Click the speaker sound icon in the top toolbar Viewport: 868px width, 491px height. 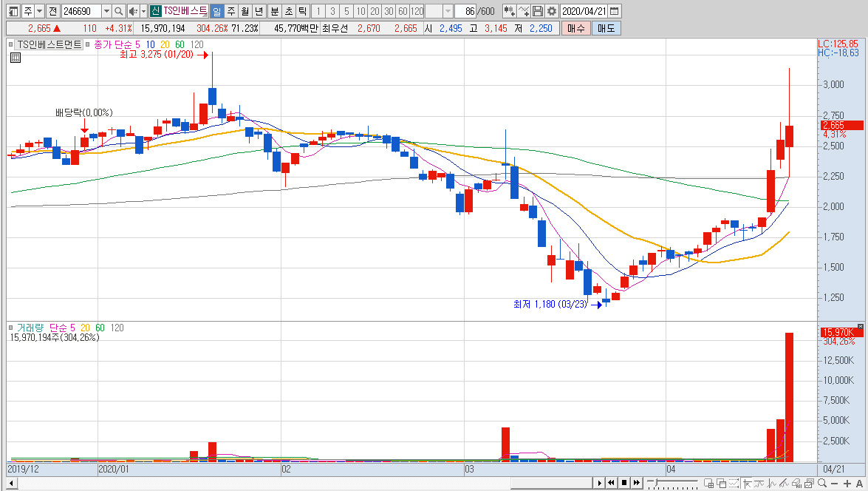coord(133,11)
